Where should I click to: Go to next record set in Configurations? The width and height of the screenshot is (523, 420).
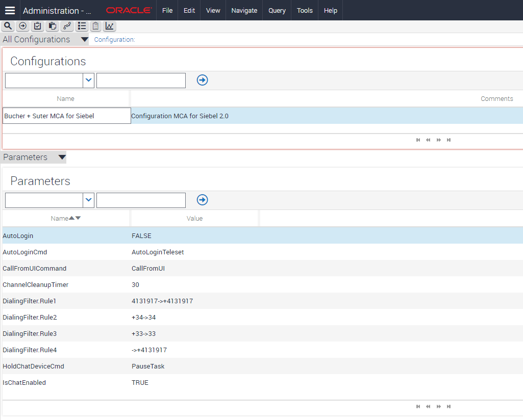click(439, 140)
